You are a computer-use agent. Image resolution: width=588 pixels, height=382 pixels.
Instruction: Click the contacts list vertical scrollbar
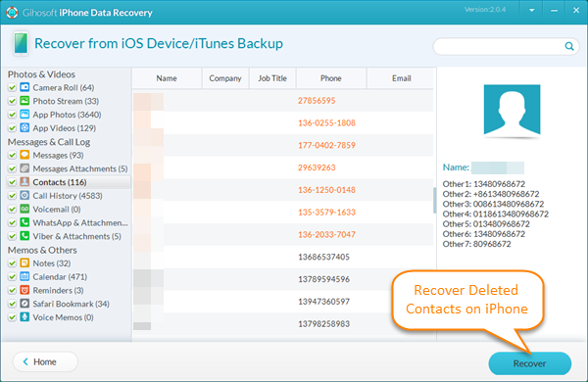(434, 201)
